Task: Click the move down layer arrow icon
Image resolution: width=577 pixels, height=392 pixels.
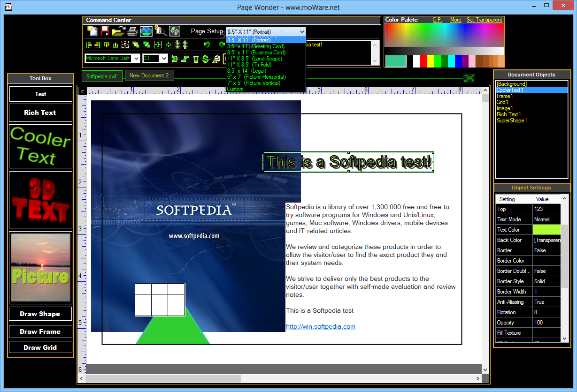Action: tap(177, 45)
